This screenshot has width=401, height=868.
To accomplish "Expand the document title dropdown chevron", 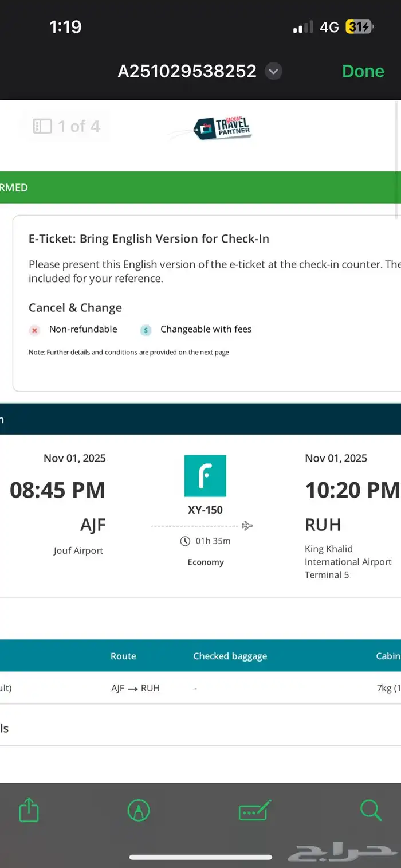I will click(274, 71).
